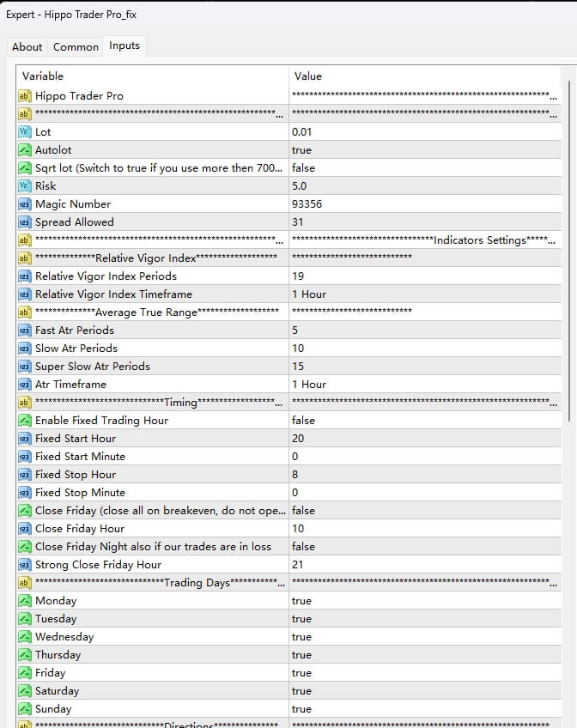Click the Fast Atr Periods icon
Viewport: 577px width, 728px height.
[24, 331]
